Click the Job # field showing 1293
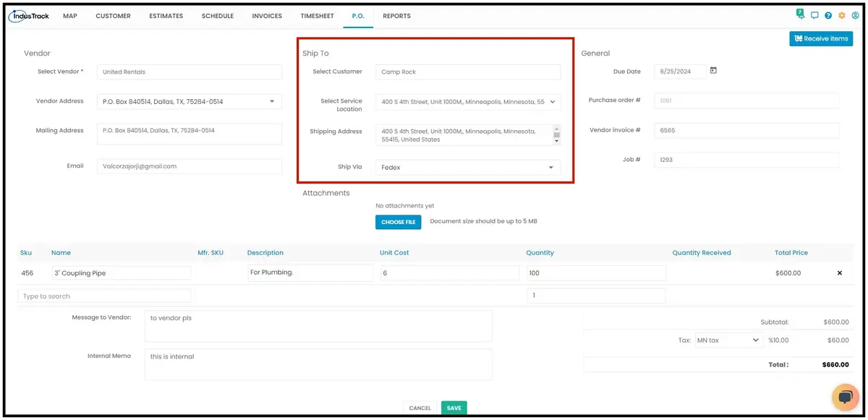The image size is (868, 420). pos(746,160)
